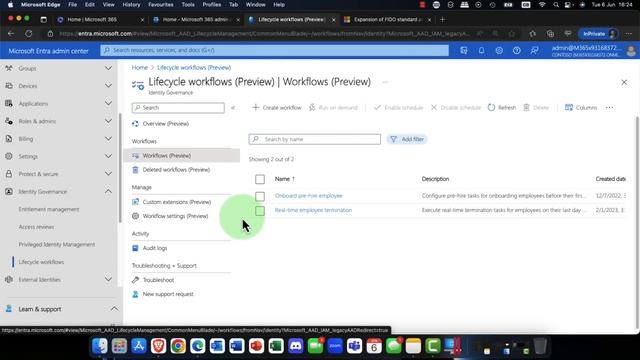Click the Search by name field

(314, 139)
